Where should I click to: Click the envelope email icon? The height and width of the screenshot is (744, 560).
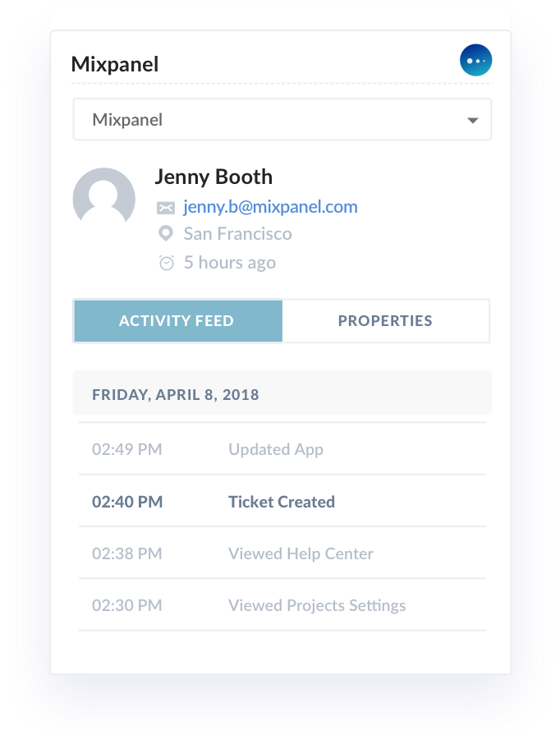pyautogui.click(x=166, y=208)
